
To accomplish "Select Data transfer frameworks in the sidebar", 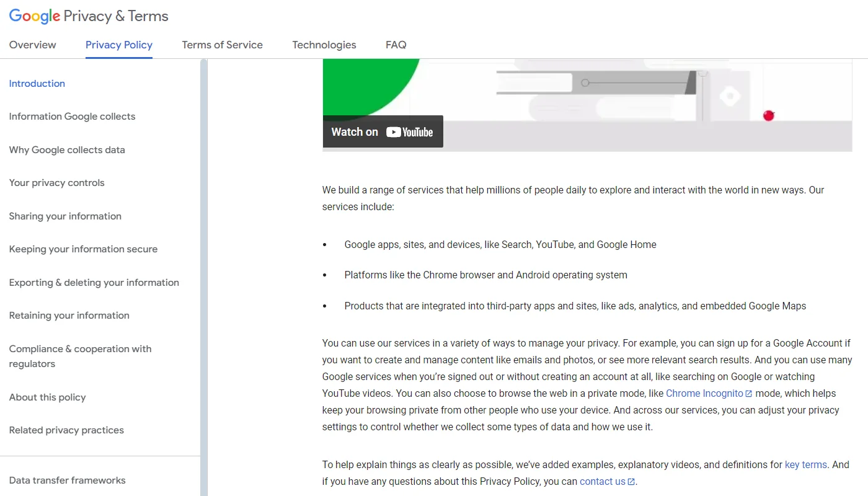I will tap(67, 480).
